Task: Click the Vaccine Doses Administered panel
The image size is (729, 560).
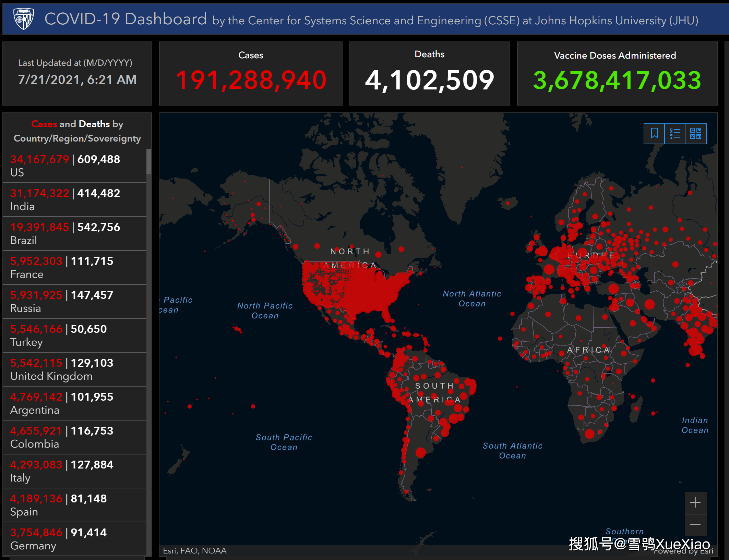Action: click(617, 73)
